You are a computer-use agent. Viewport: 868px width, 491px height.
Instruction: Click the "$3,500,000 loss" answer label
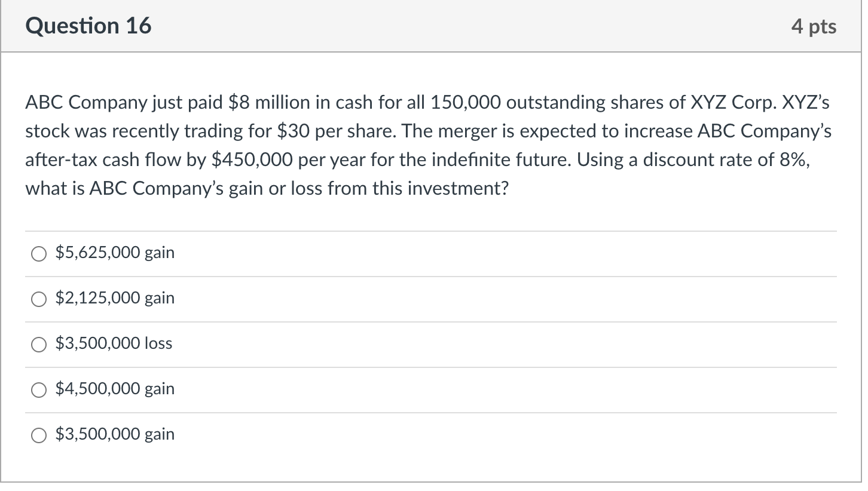click(x=114, y=343)
